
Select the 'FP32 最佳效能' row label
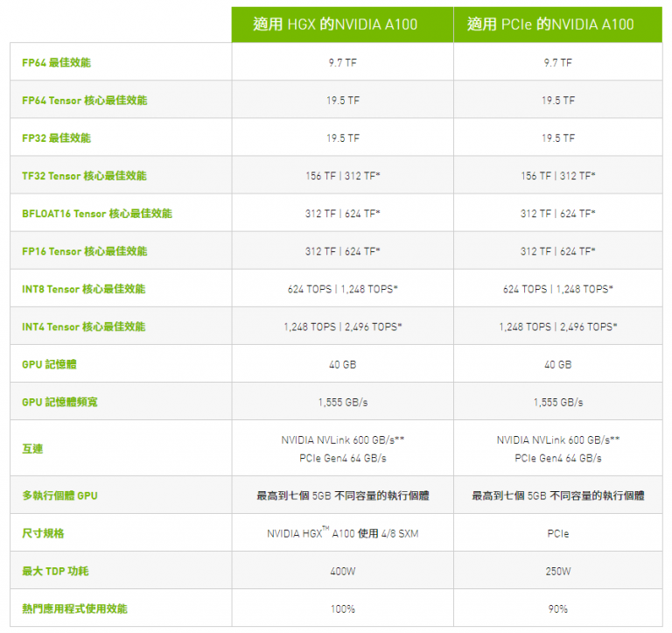point(57,138)
